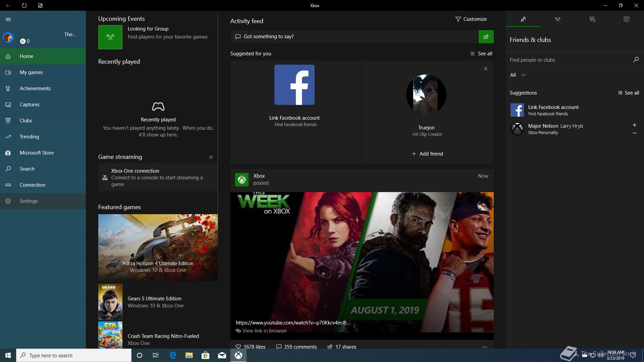Click the Find people or clubs field
644x362 pixels.
pyautogui.click(x=569, y=60)
